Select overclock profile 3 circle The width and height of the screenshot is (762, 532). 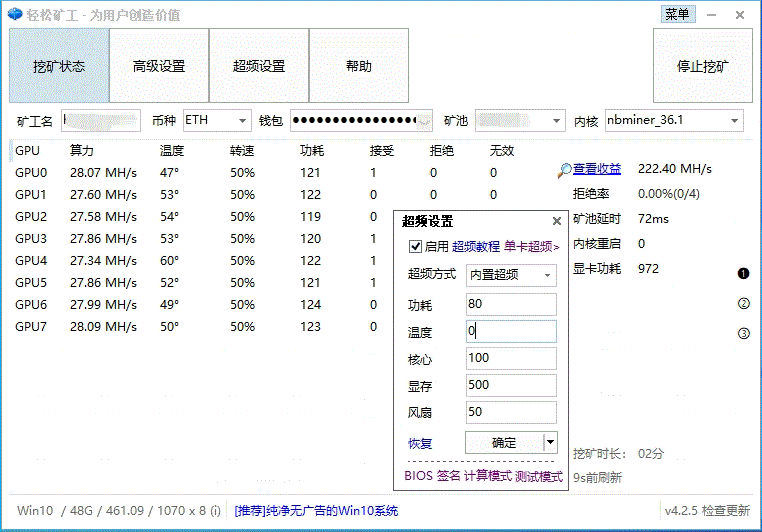[744, 334]
